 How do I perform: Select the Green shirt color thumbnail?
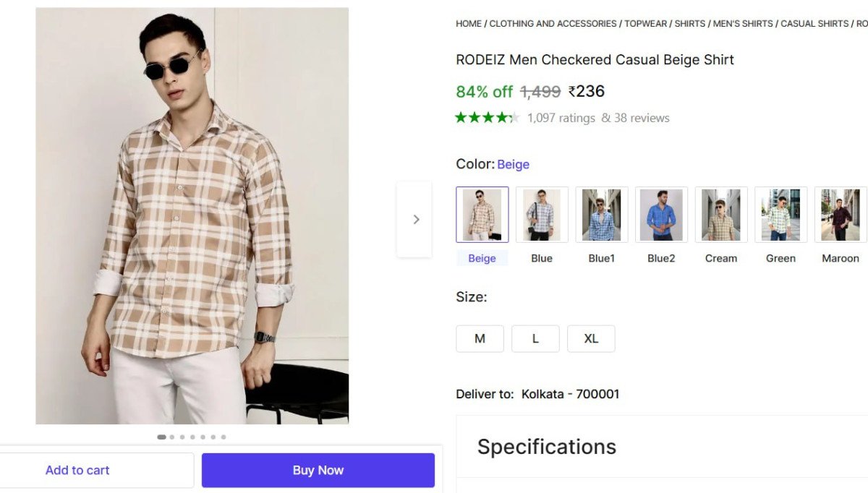[780, 215]
